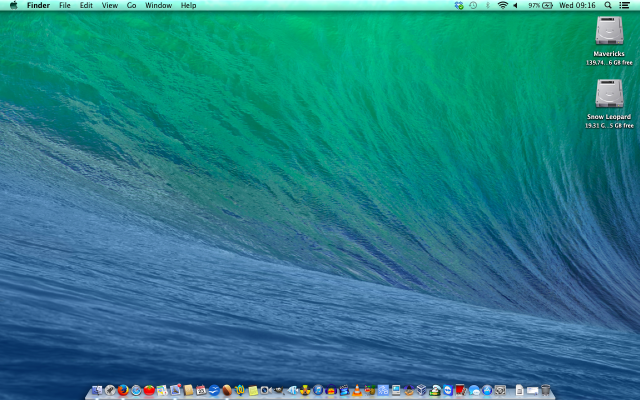Click the volume speaker menu icon
Screen dimensions: 640x400
point(516,5)
